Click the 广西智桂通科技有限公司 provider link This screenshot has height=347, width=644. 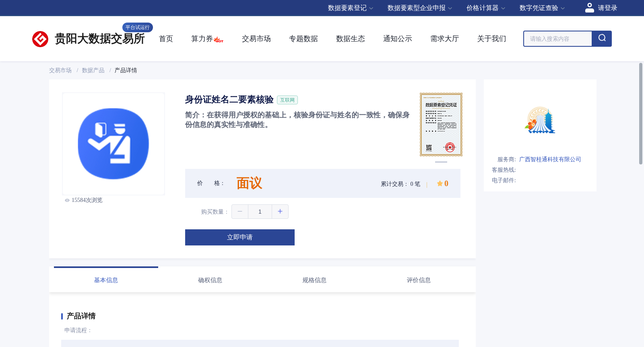tap(550, 160)
